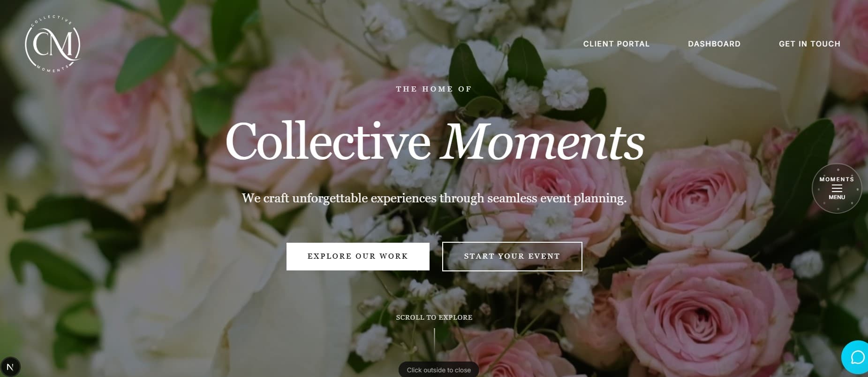868x377 pixels.
Task: Click the Scroll to Explore label
Action: click(x=434, y=317)
